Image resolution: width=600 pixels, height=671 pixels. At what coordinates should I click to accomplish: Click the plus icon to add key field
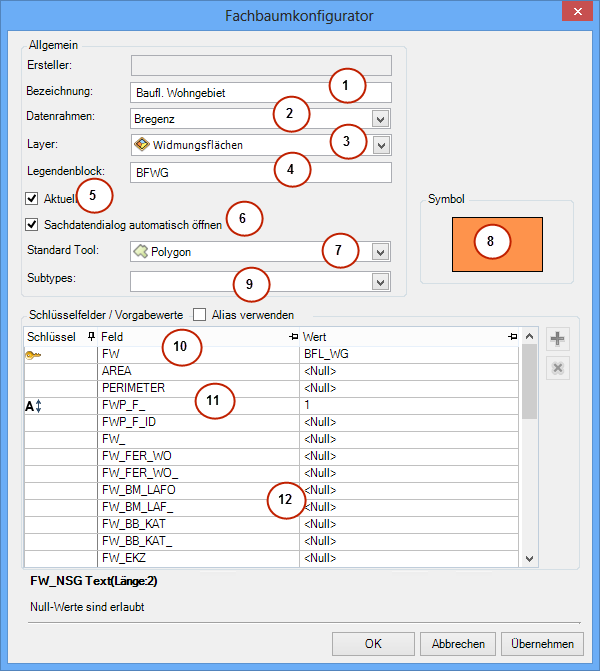click(x=557, y=339)
